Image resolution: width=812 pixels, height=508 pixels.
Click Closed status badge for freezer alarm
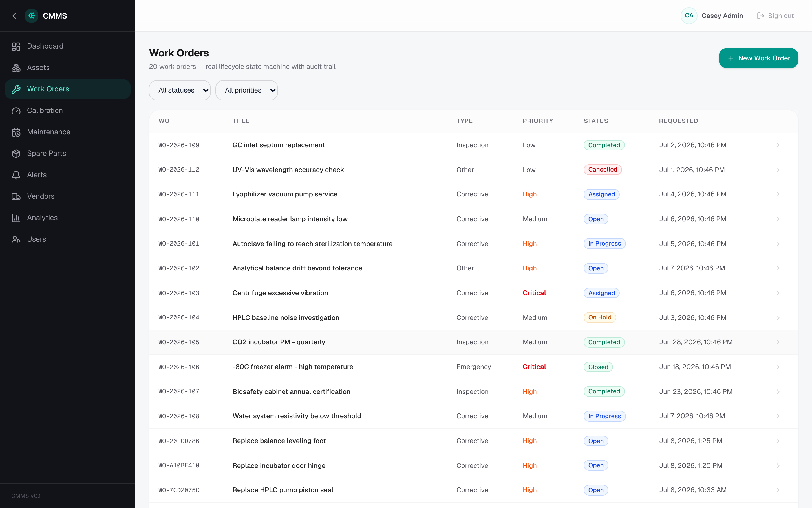point(598,367)
